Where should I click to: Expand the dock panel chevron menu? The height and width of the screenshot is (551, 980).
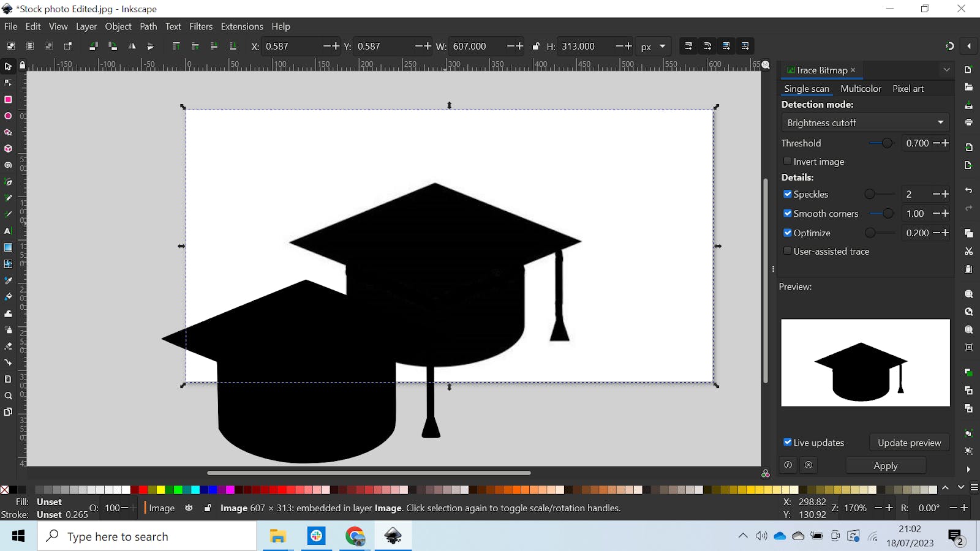[946, 70]
